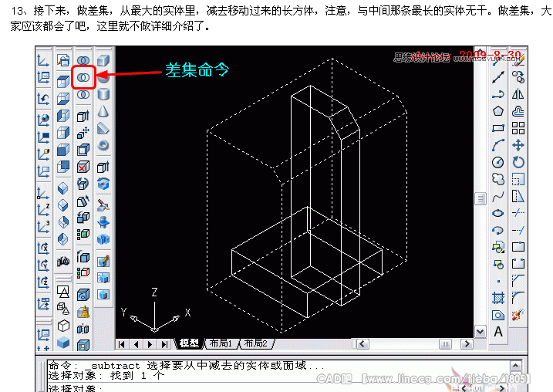Select the Rectangle draw tool

point(498,128)
